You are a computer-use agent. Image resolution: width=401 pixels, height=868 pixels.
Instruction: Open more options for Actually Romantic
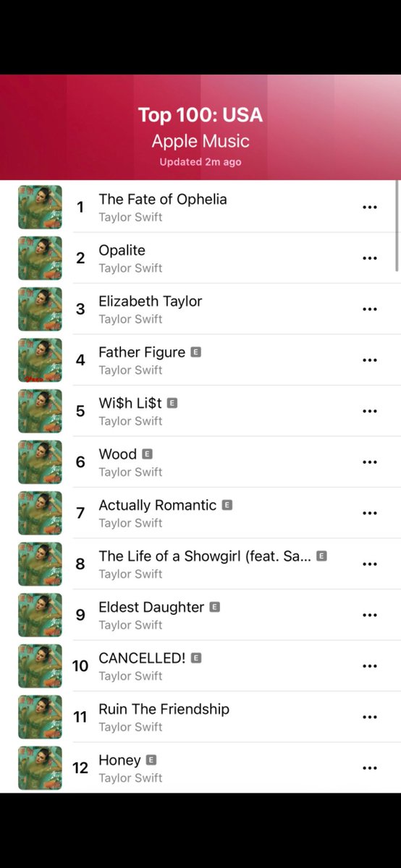(x=370, y=513)
